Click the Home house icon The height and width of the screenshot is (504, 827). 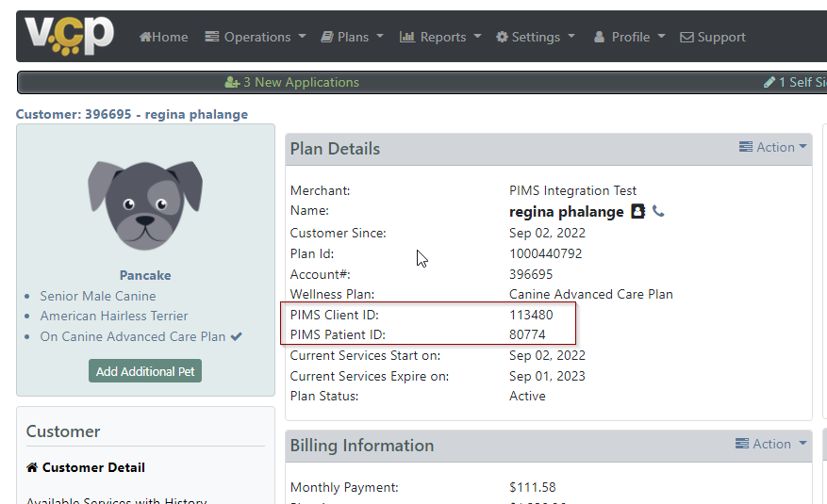point(145,37)
